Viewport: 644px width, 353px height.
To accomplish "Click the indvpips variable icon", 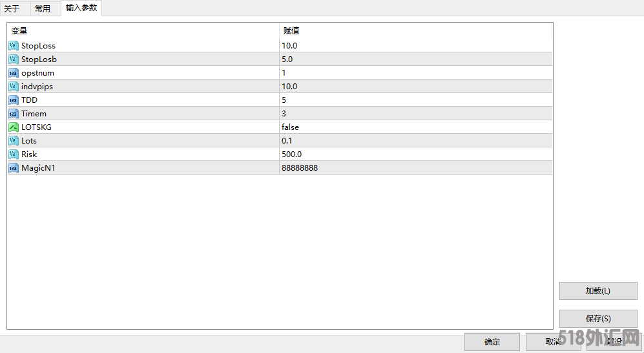I will tap(14, 87).
